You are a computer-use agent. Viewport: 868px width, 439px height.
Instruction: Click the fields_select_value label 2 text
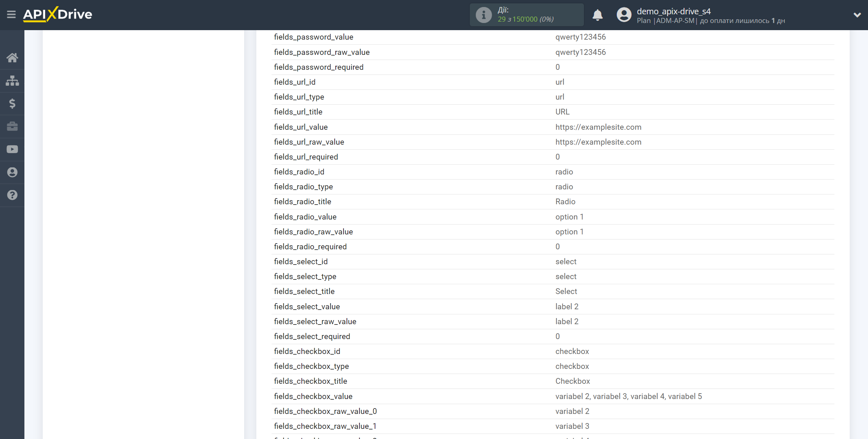[x=567, y=307]
